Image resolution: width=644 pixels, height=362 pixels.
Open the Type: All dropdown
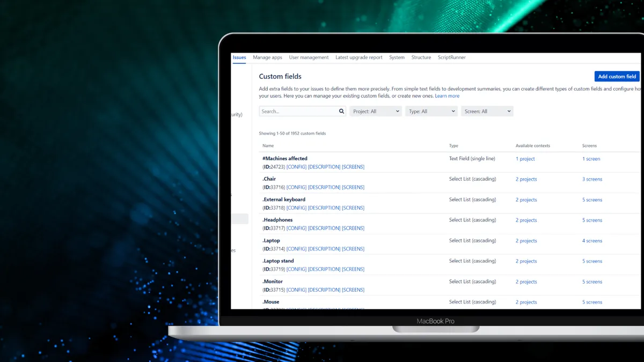tap(431, 112)
